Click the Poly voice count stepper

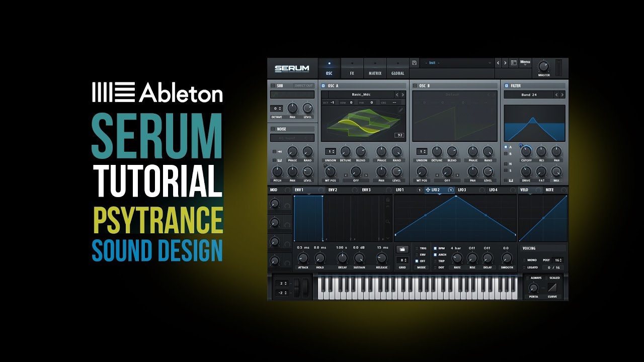click(x=557, y=260)
